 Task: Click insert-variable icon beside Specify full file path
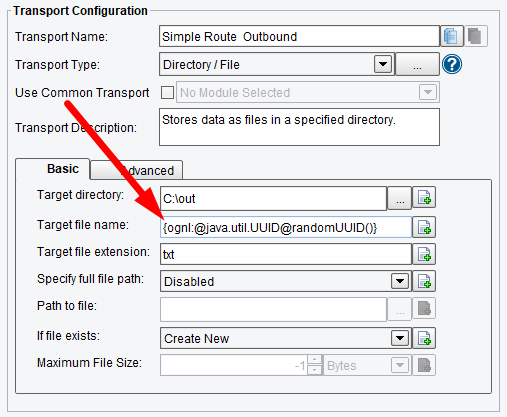424,281
